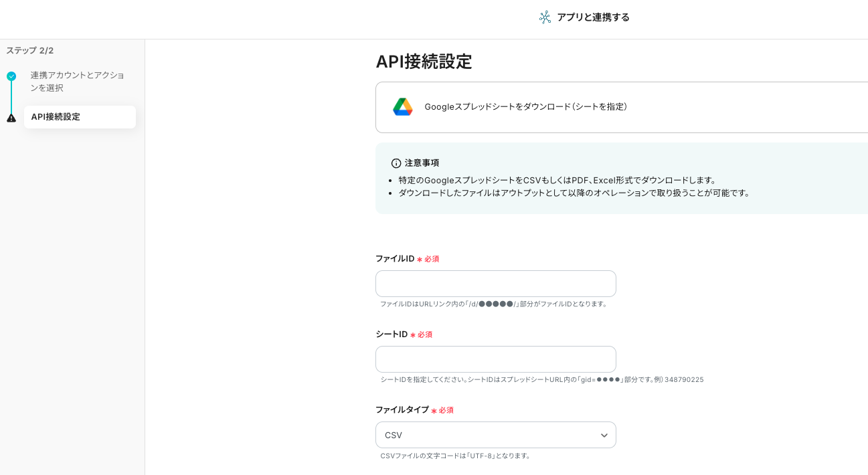
Task: Open the CSV file type dropdown
Action: pos(495,435)
